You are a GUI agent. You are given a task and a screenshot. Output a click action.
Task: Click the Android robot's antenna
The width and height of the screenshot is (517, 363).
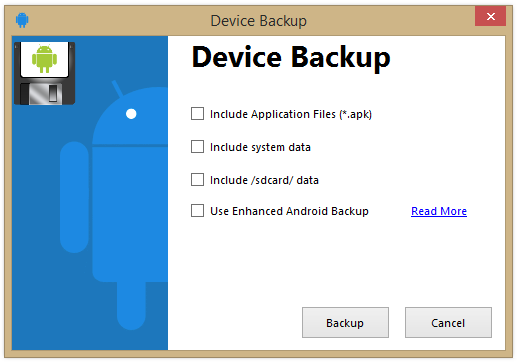[117, 88]
